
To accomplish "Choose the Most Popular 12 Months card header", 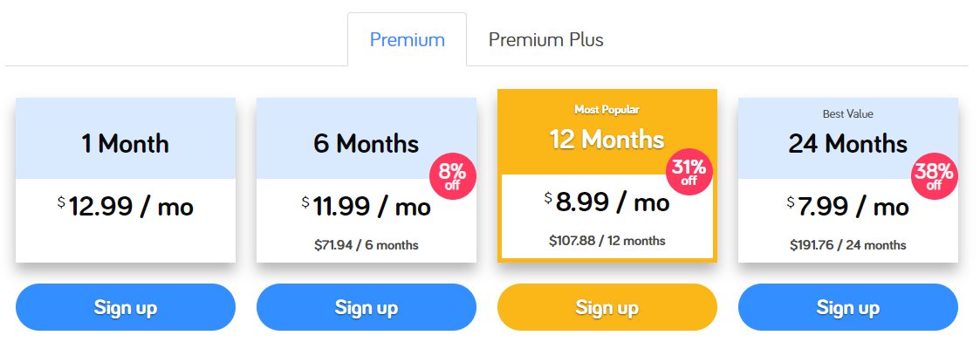I will tap(607, 131).
